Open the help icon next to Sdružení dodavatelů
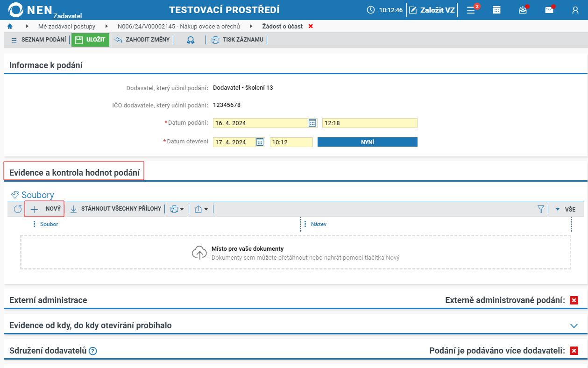 [x=92, y=351]
